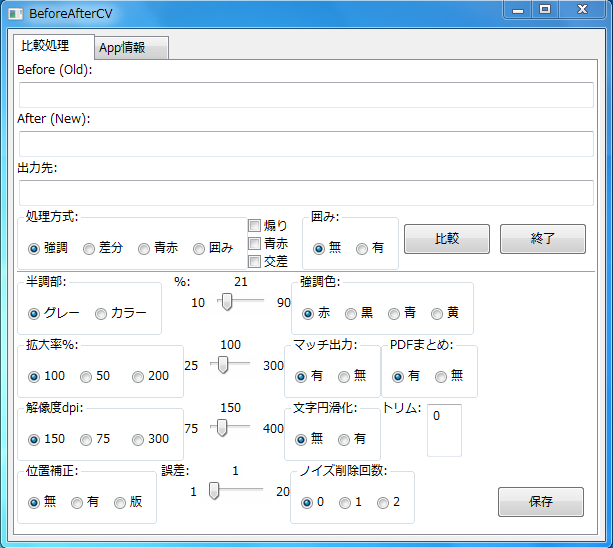613x548 pixels.
Task: Set 囲み option to 無
Action: [x=327, y=248]
